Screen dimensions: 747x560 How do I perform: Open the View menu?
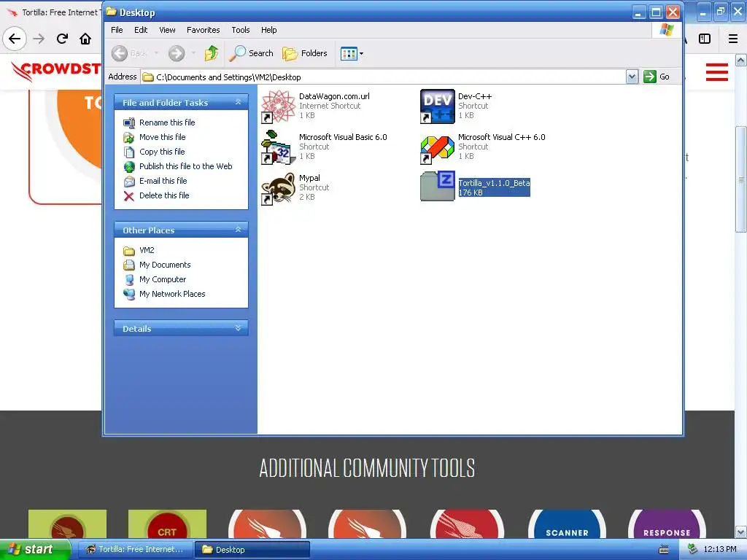point(167,30)
